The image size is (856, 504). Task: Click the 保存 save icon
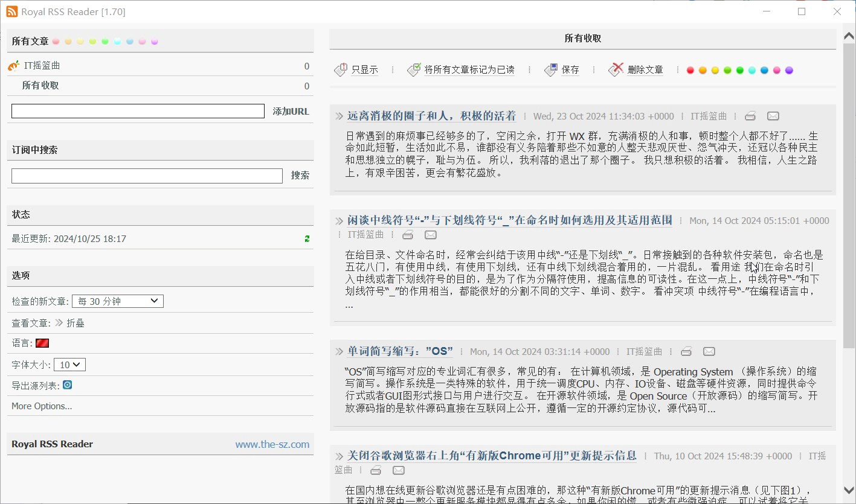click(550, 69)
